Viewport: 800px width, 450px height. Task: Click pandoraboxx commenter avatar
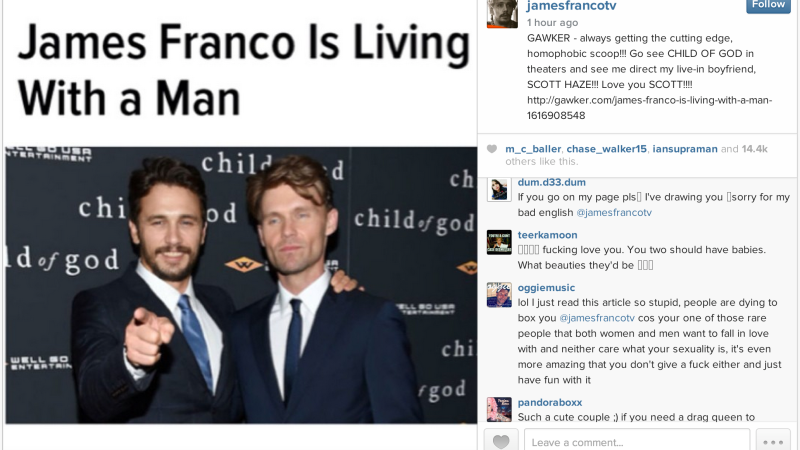[x=499, y=409]
